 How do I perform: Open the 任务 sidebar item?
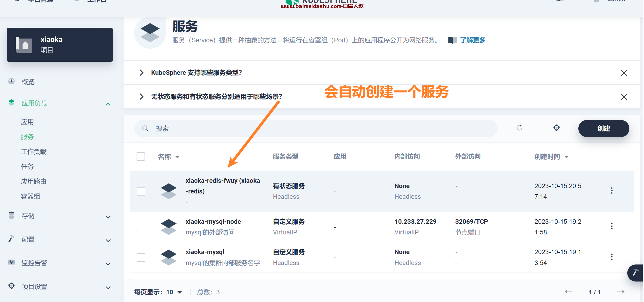coord(27,167)
